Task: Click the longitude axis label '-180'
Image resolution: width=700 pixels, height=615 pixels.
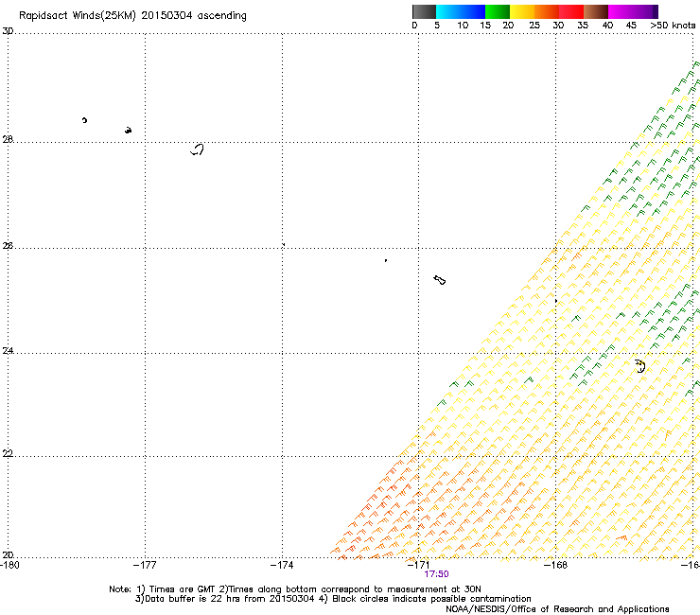Action: pyautogui.click(x=9, y=565)
